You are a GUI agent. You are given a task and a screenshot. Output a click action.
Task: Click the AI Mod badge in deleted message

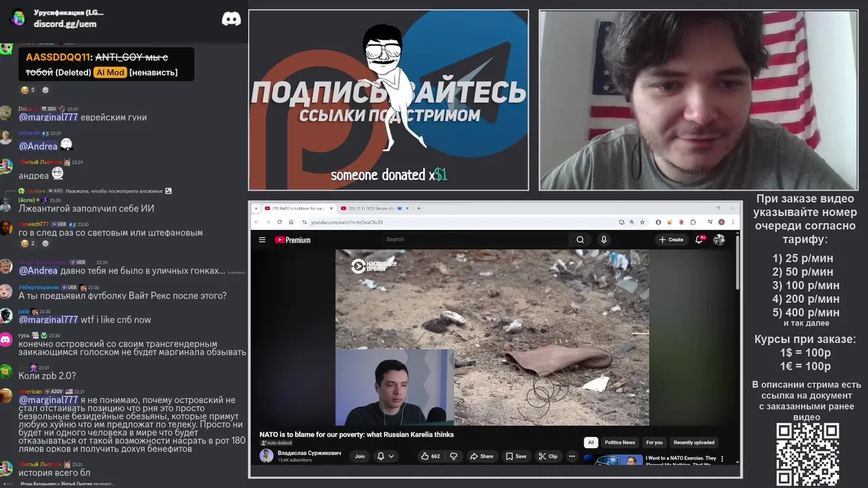pyautogui.click(x=110, y=73)
